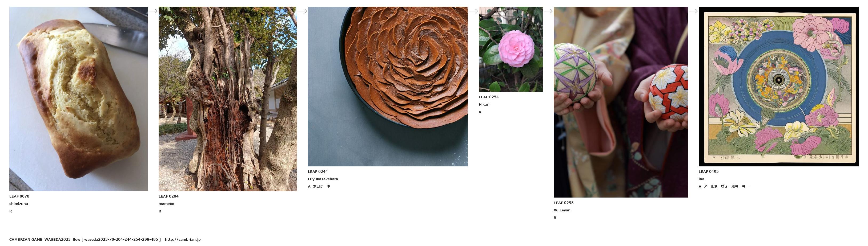The height and width of the screenshot is (246, 868).
Task: Click the LEAF 0254 label
Action: click(x=489, y=97)
